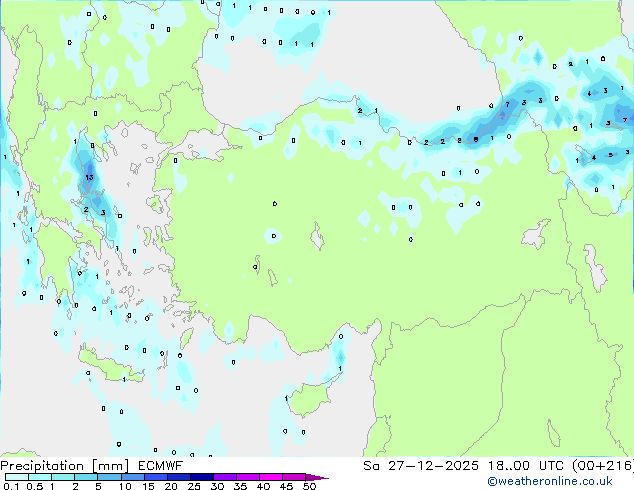This screenshot has height=490, width=634.
Task: Click the 1–2 mm legend swatch
Action: pyautogui.click(x=63, y=477)
